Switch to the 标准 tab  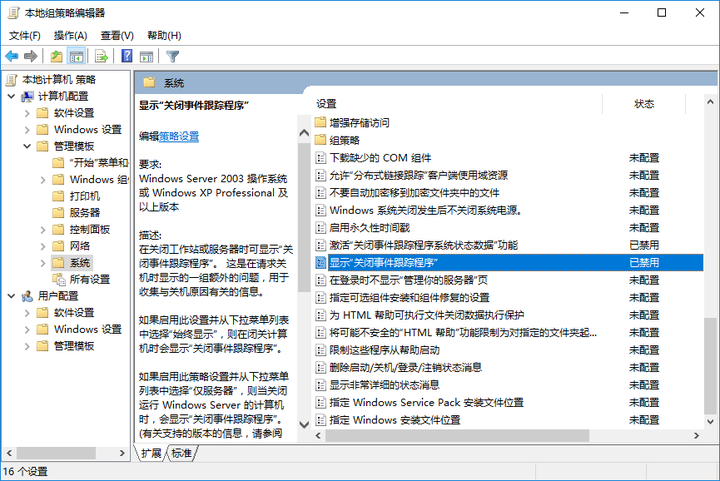point(181,453)
